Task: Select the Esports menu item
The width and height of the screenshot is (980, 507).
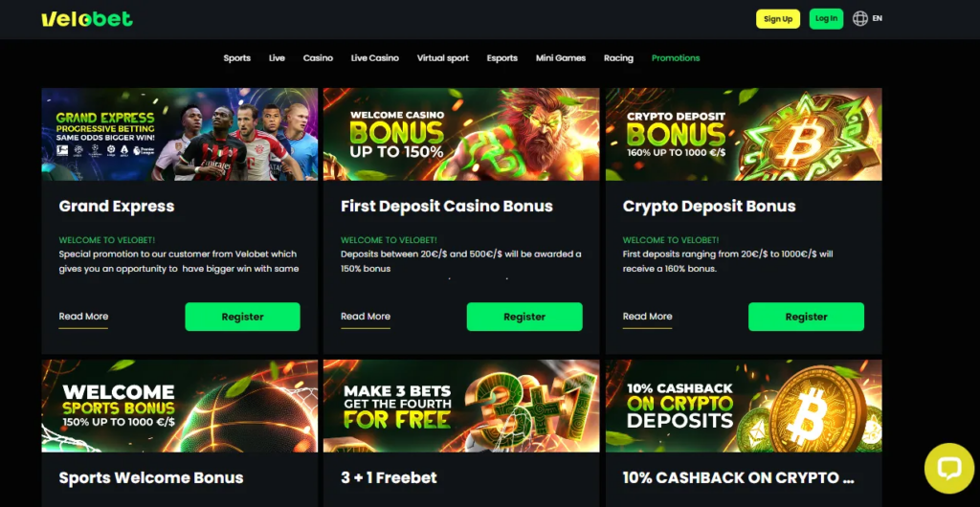Action: pos(501,58)
